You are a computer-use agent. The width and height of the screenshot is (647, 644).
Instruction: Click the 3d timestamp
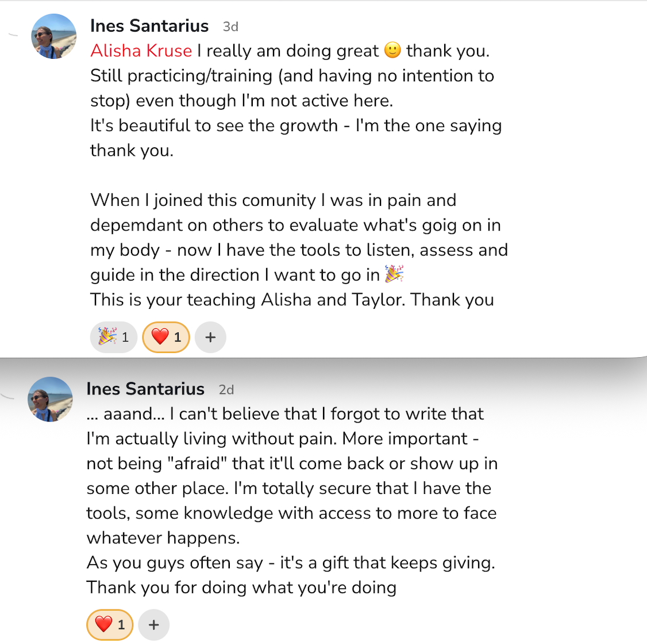pyautogui.click(x=230, y=26)
